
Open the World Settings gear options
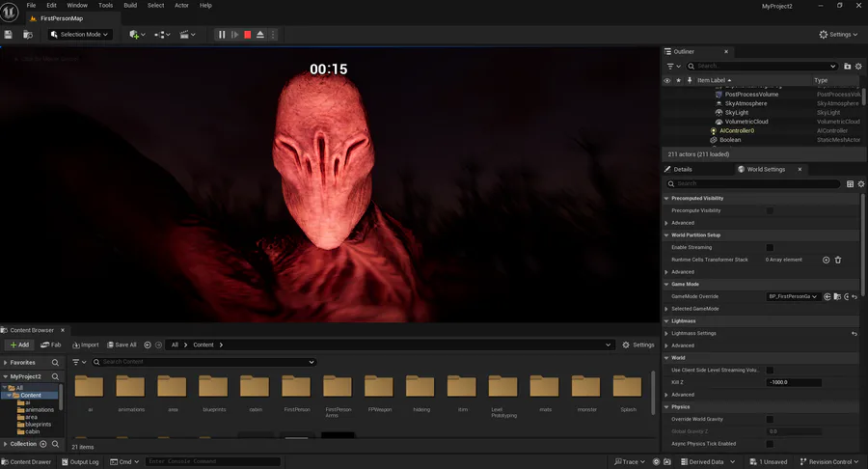coord(861,183)
